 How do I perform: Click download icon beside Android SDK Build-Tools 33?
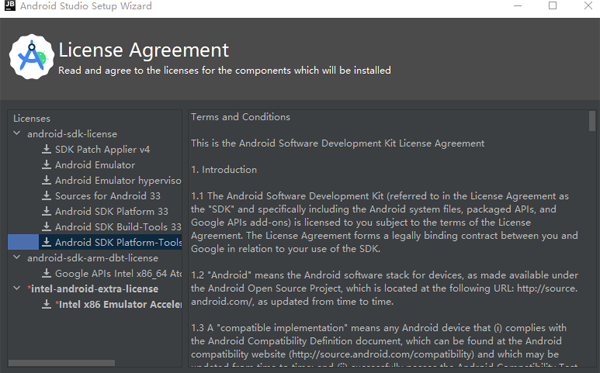click(x=46, y=226)
